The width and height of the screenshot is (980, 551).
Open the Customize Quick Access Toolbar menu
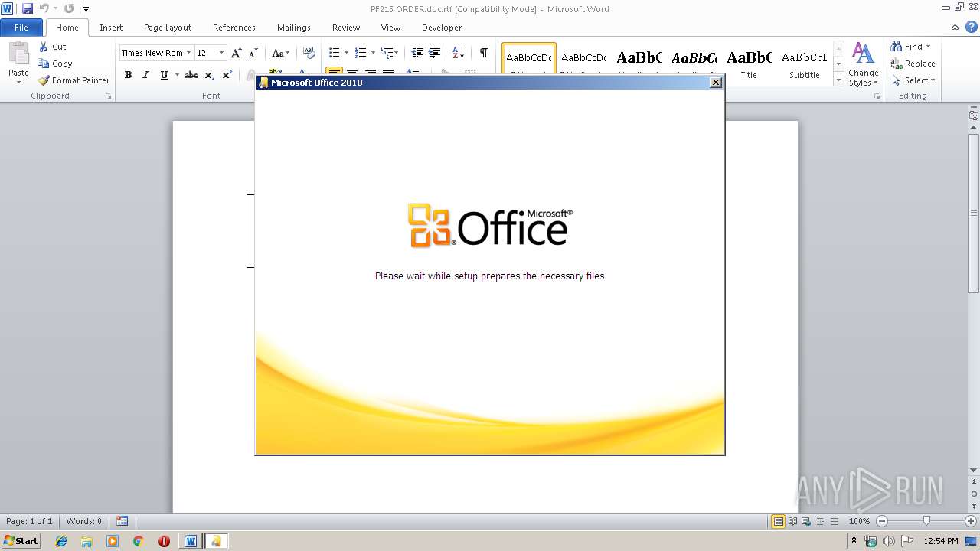point(86,9)
